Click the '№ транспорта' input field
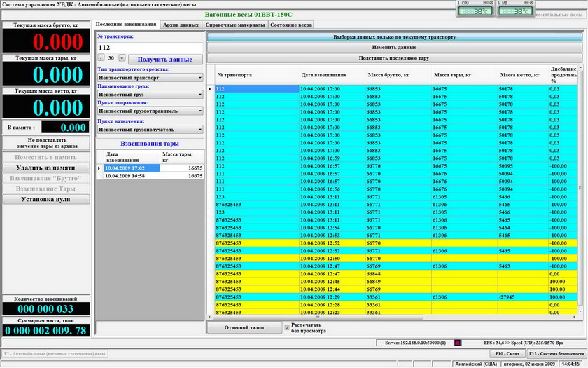This screenshot has width=588, height=368. pos(150,47)
